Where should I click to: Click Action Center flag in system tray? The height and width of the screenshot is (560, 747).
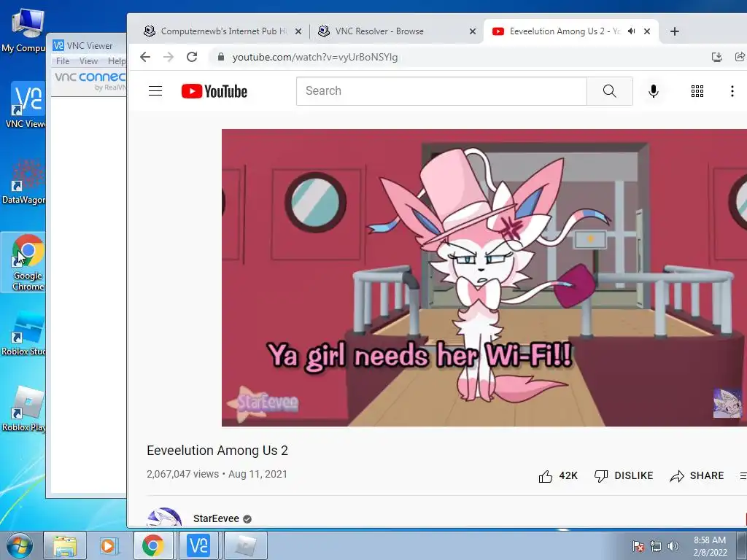pos(638,546)
